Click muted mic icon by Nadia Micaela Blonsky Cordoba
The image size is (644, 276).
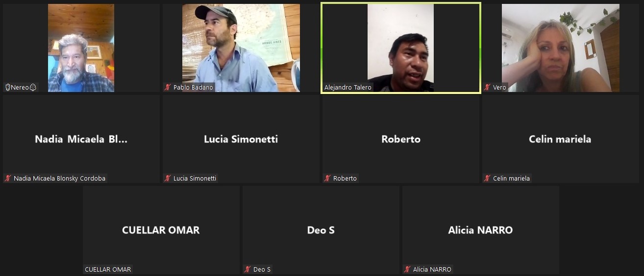(8, 179)
